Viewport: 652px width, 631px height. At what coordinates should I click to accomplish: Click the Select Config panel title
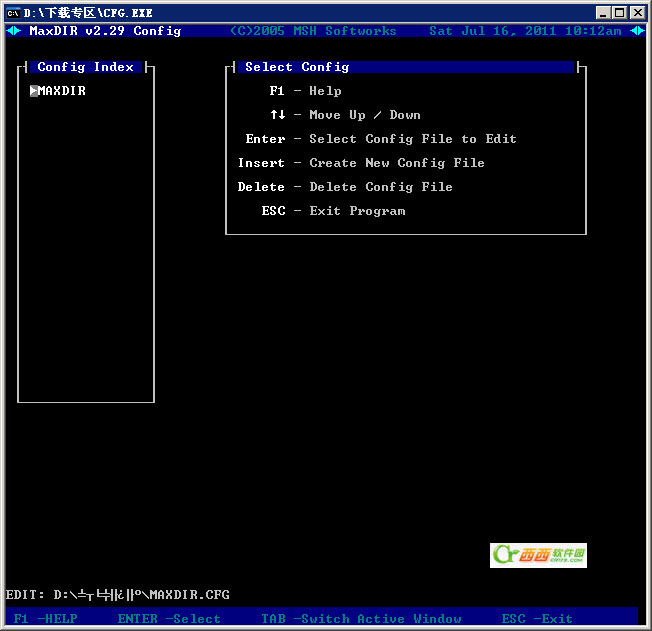(x=297, y=67)
